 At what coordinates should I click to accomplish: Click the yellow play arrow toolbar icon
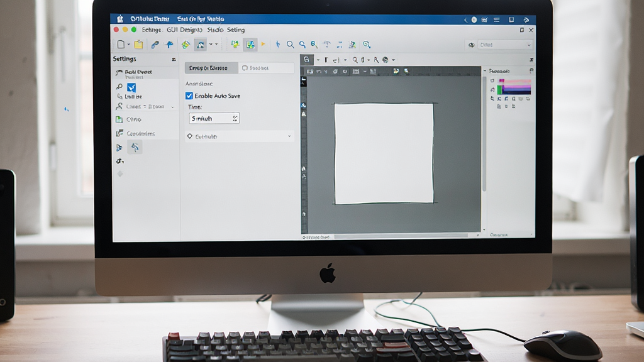(x=264, y=44)
